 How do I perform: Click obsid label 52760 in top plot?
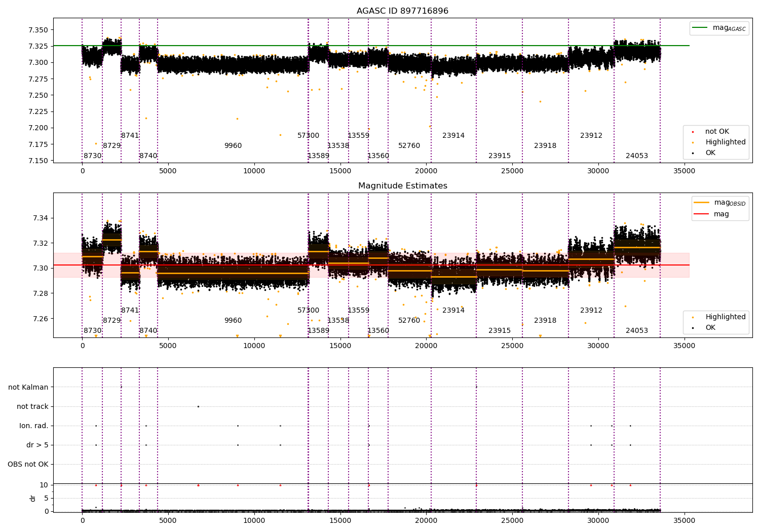[x=409, y=146]
